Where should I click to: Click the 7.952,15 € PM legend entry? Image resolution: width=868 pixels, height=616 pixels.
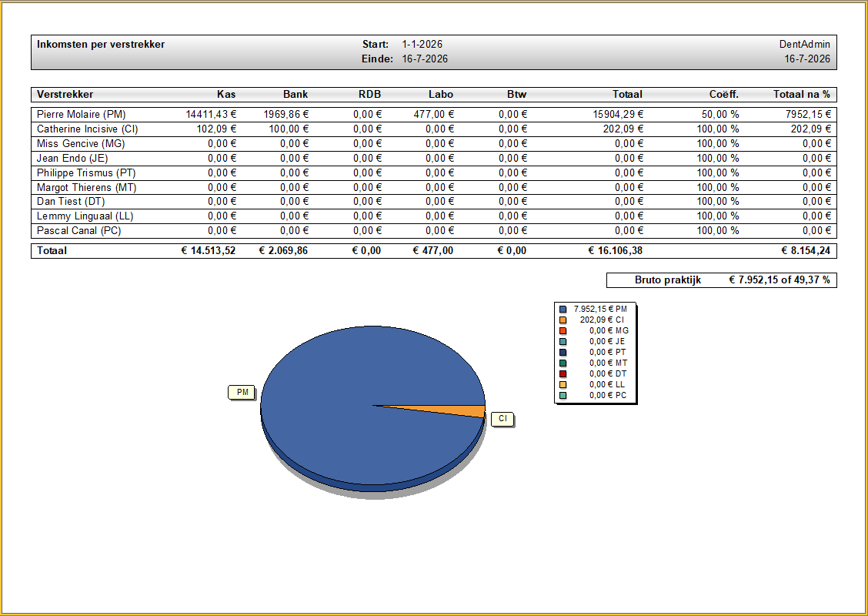600,309
